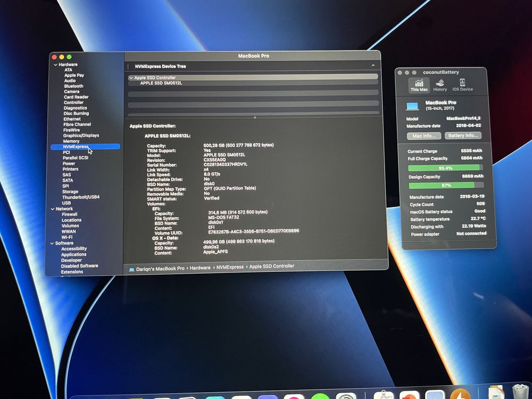Switch to History tab in coconutBattery

click(440, 85)
